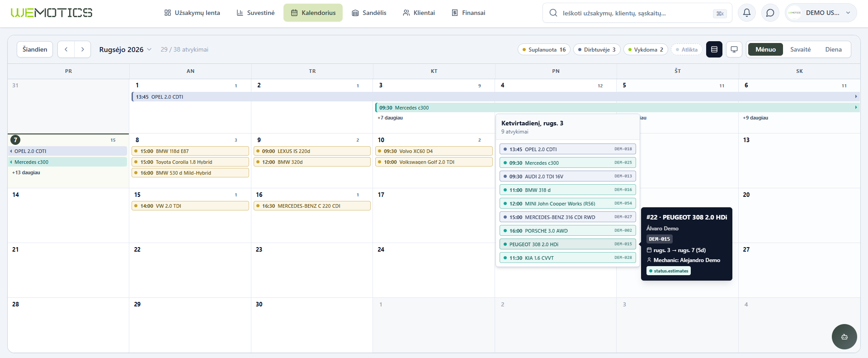Open the notifications bell

tap(747, 13)
